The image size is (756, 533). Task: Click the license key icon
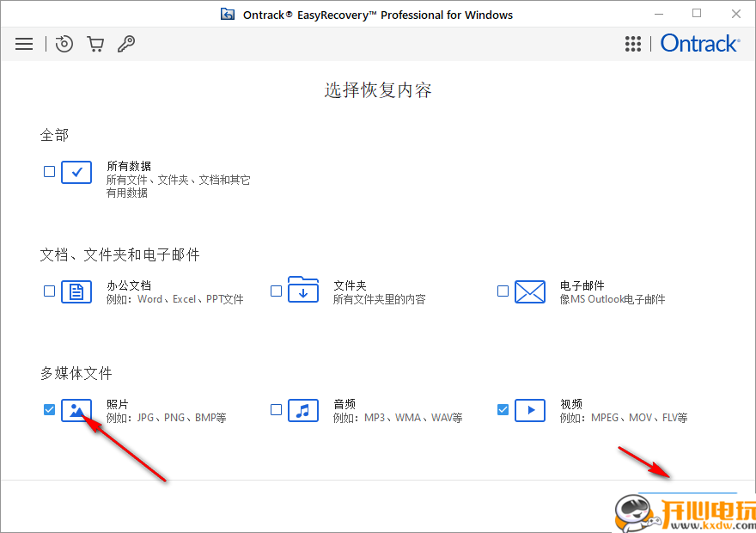pyautogui.click(x=126, y=43)
